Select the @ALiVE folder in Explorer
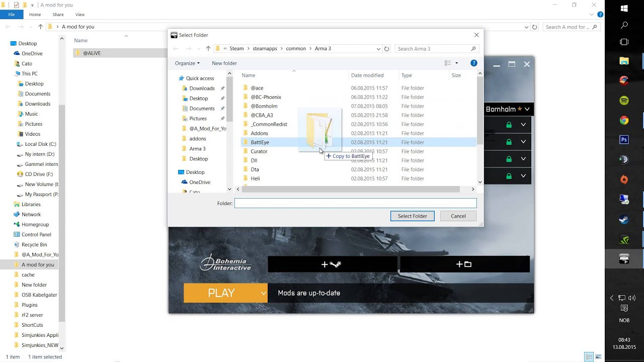The image size is (644, 362). (92, 53)
